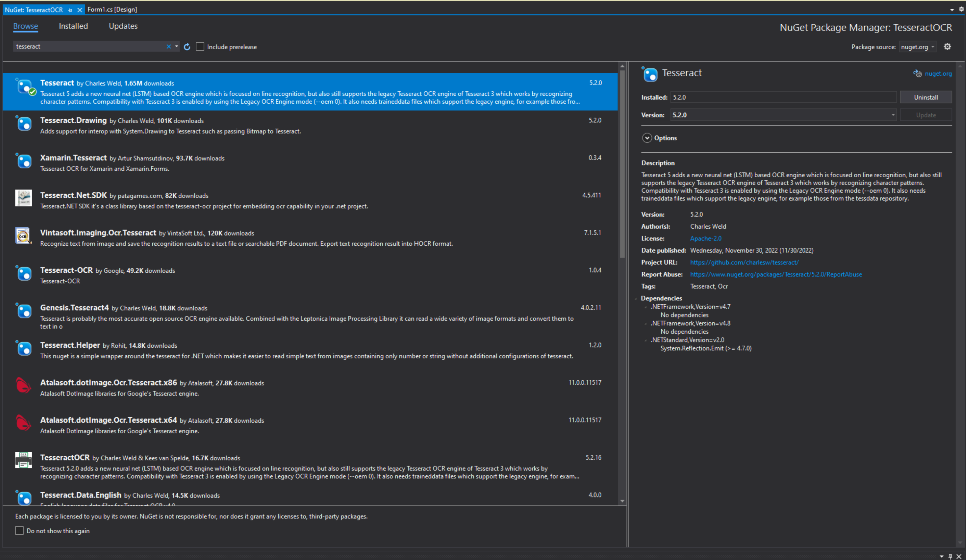Check Do not show this again
The image size is (966, 560).
tap(19, 531)
